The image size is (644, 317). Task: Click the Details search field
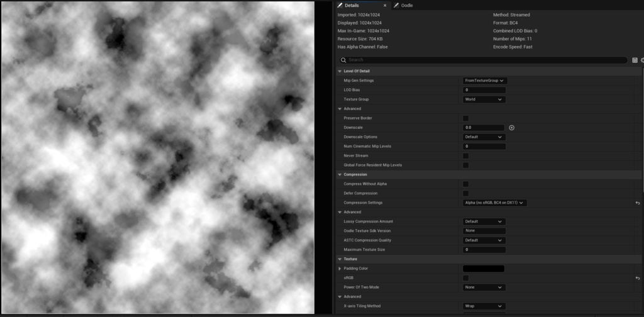click(483, 60)
